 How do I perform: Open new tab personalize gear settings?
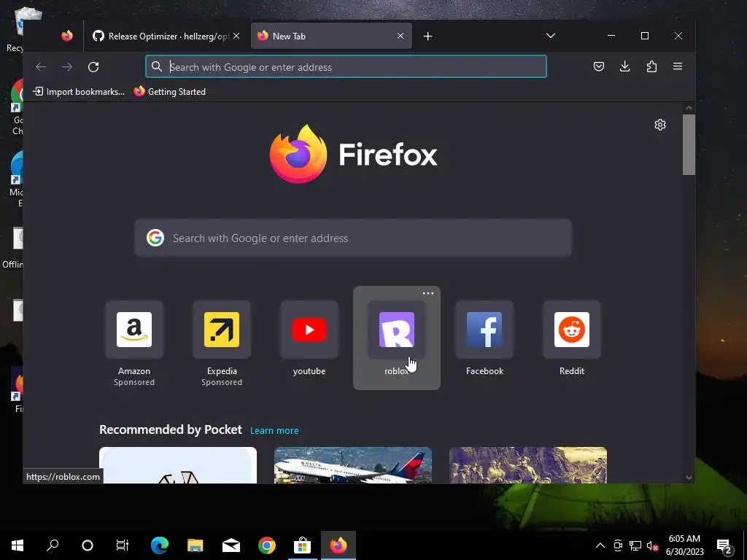tap(659, 125)
